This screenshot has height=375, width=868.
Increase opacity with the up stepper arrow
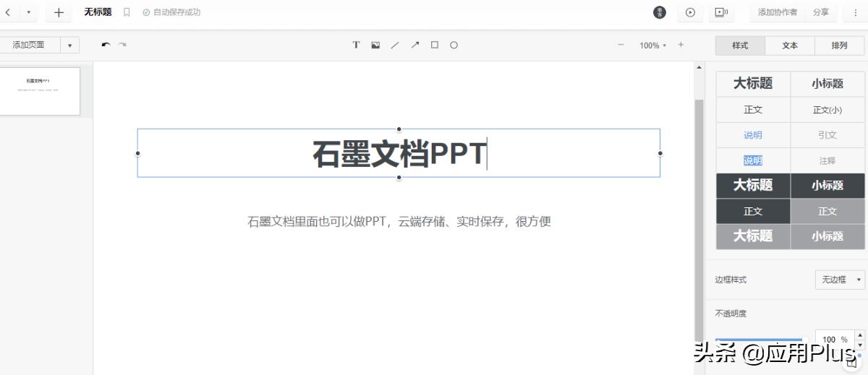click(x=859, y=335)
